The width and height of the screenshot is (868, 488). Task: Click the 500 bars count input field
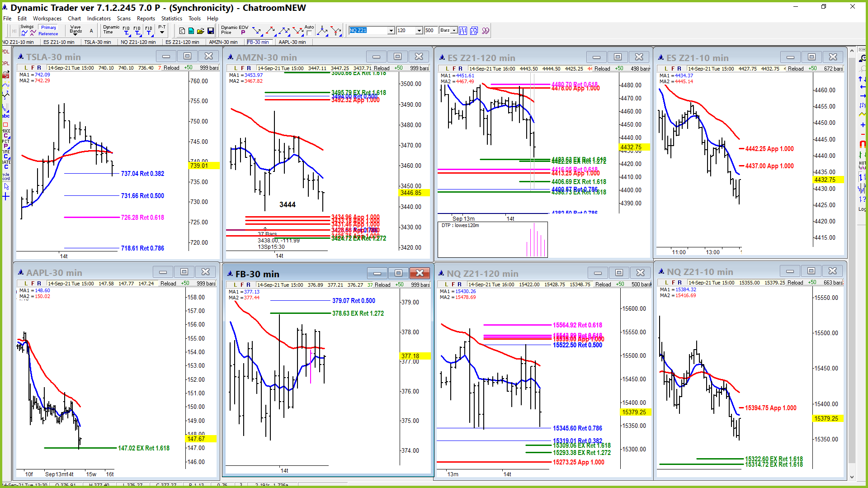click(x=431, y=31)
